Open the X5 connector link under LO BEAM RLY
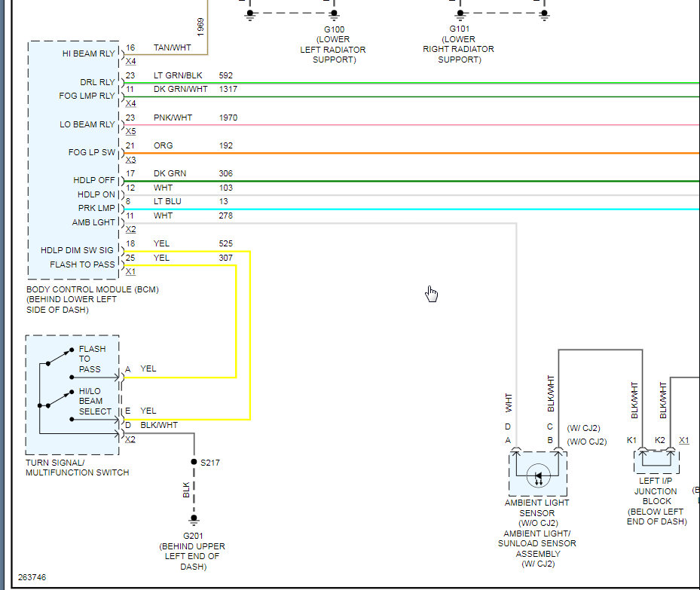 [130, 131]
